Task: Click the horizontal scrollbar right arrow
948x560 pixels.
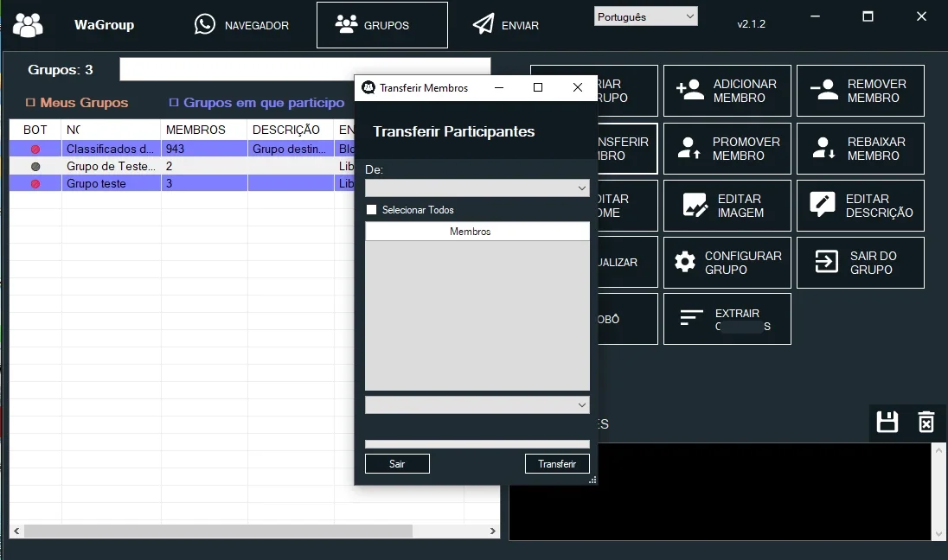Action: tap(492, 531)
